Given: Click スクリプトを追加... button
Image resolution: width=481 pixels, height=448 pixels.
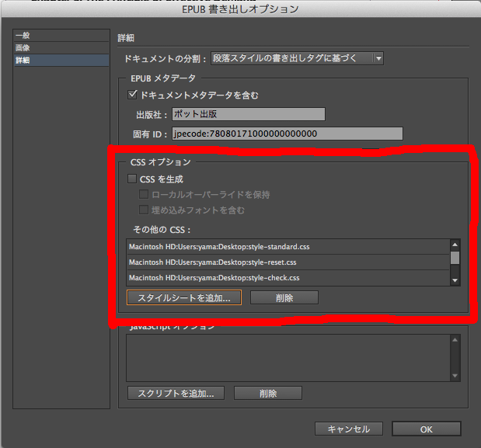Looking at the screenshot, I should [x=176, y=393].
